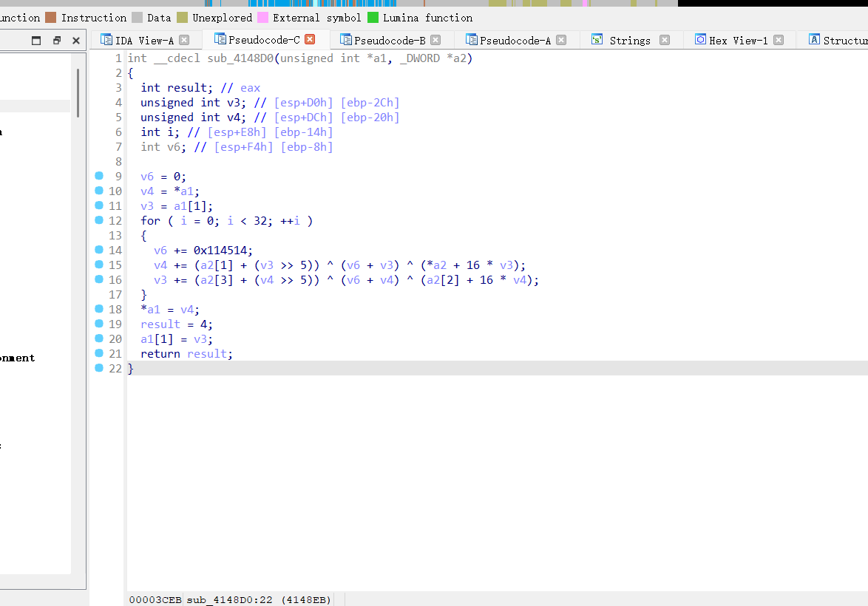Image resolution: width=868 pixels, height=606 pixels.
Task: Toggle breakpoint dot on line 15
Action: tap(99, 264)
